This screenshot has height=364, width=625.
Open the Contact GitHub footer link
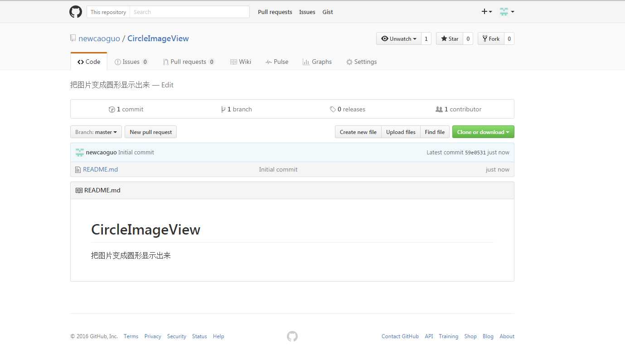400,336
